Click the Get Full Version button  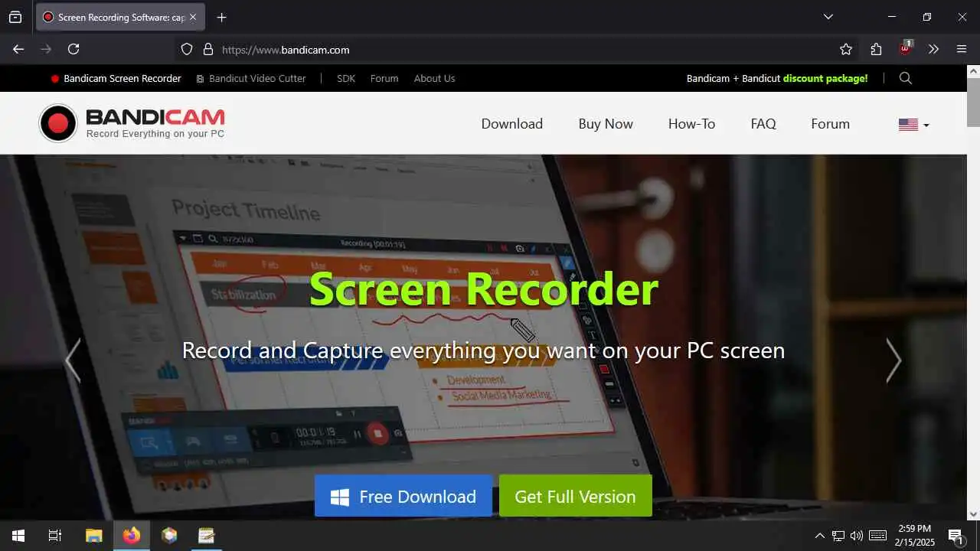575,496
